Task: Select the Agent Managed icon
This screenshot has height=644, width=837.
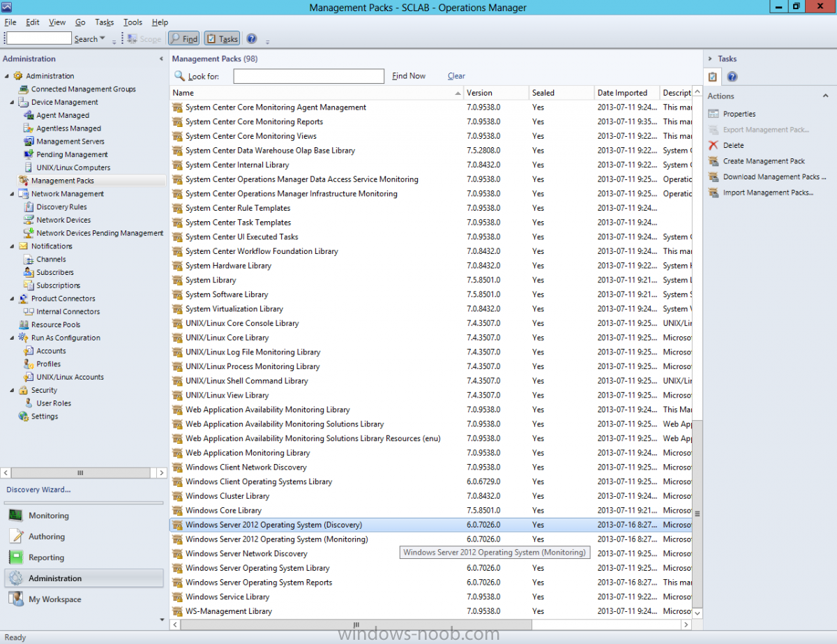Action: click(29, 115)
